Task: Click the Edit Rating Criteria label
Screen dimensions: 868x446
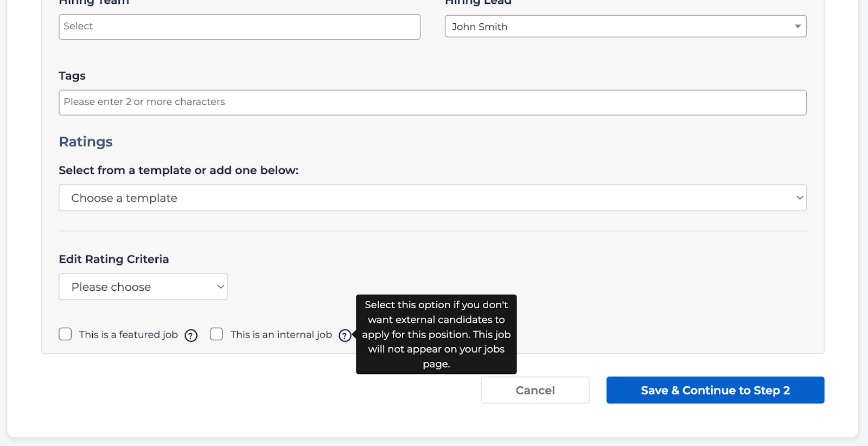Action: pos(114,259)
